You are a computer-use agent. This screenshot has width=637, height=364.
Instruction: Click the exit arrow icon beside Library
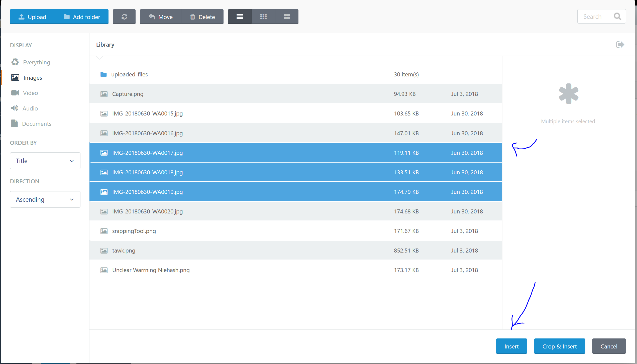(x=620, y=45)
